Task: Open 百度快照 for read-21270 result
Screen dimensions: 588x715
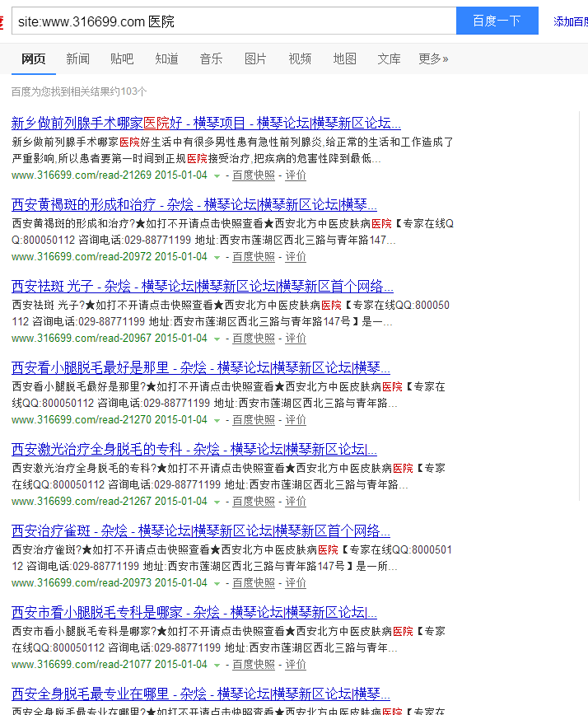Action: 254,419
